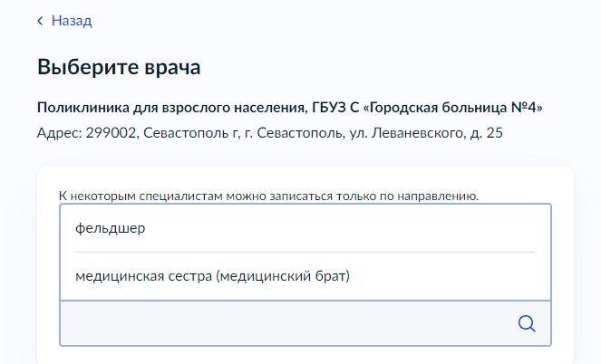Choose «медицинская сестра (медицинский брат)» option
Viewport: 601px width, 364px height.
point(212,276)
